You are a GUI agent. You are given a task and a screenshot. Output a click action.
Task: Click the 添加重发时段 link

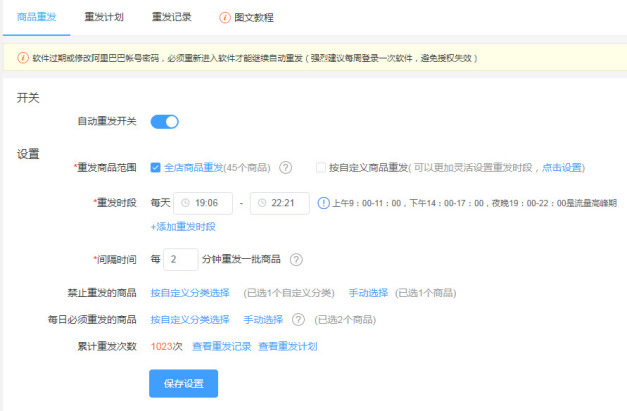coord(183,227)
